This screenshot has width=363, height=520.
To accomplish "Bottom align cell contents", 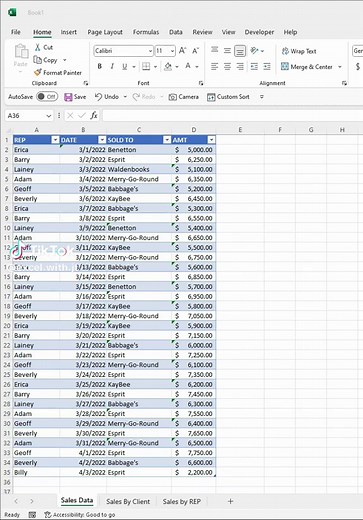I will click(240, 51).
